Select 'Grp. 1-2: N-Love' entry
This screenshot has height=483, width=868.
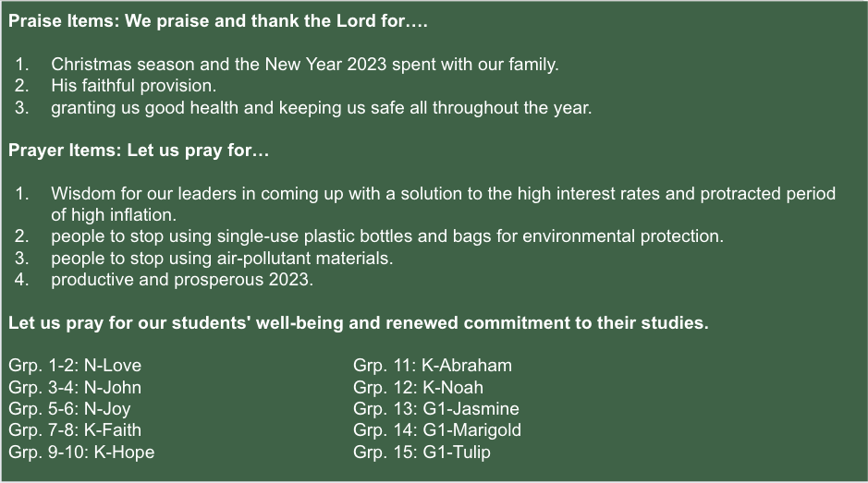click(x=75, y=366)
